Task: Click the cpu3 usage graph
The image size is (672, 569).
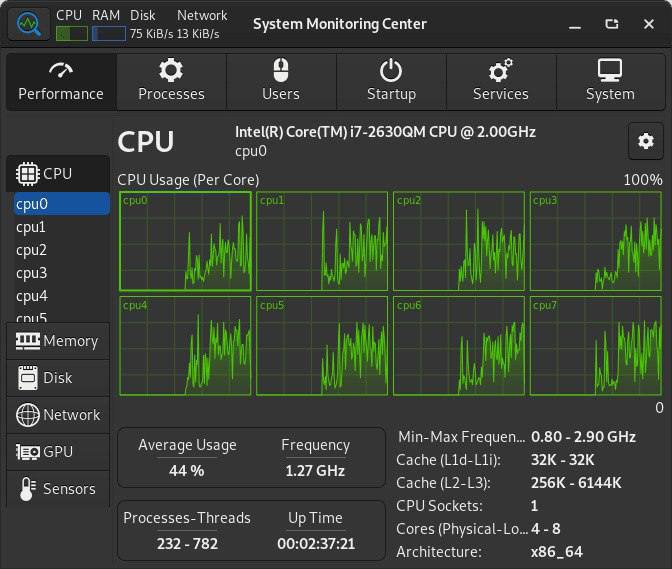Action: click(x=596, y=241)
